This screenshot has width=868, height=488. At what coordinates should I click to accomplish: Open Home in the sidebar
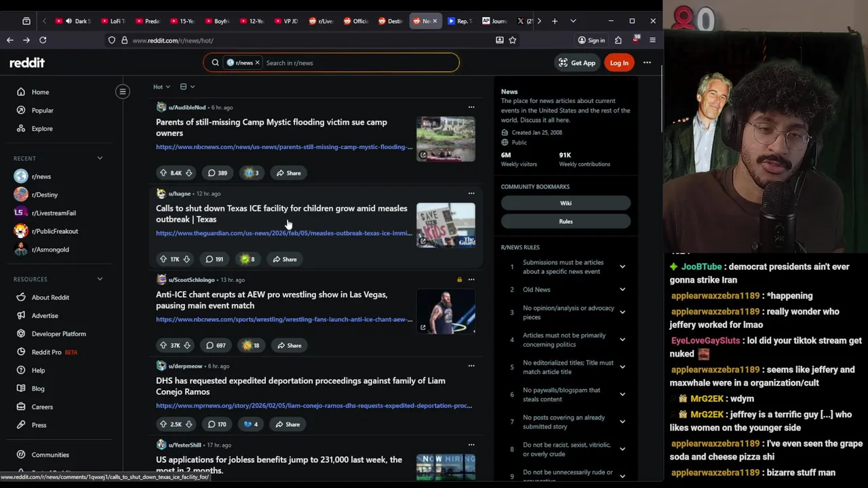pyautogui.click(x=40, y=91)
